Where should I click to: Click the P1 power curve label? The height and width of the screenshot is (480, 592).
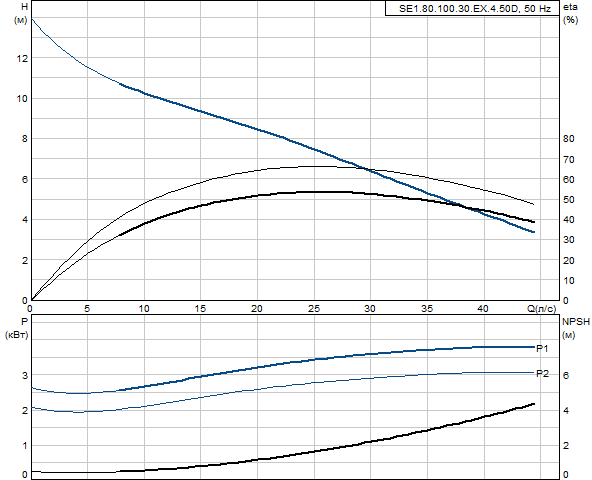click(x=542, y=349)
